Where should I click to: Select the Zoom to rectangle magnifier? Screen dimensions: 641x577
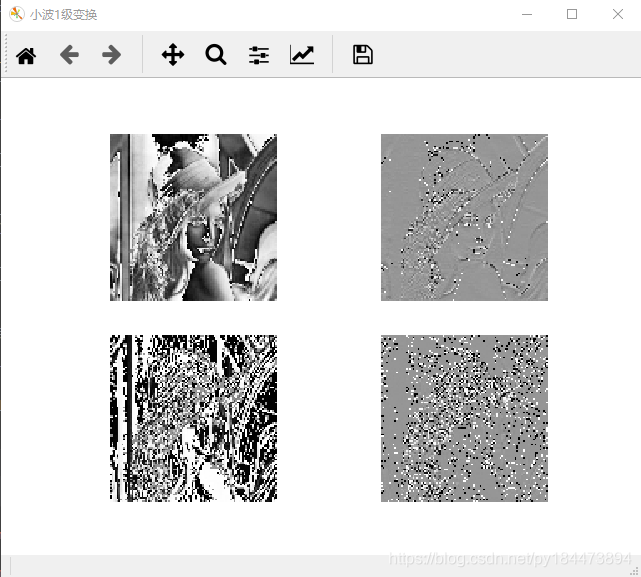coord(216,55)
